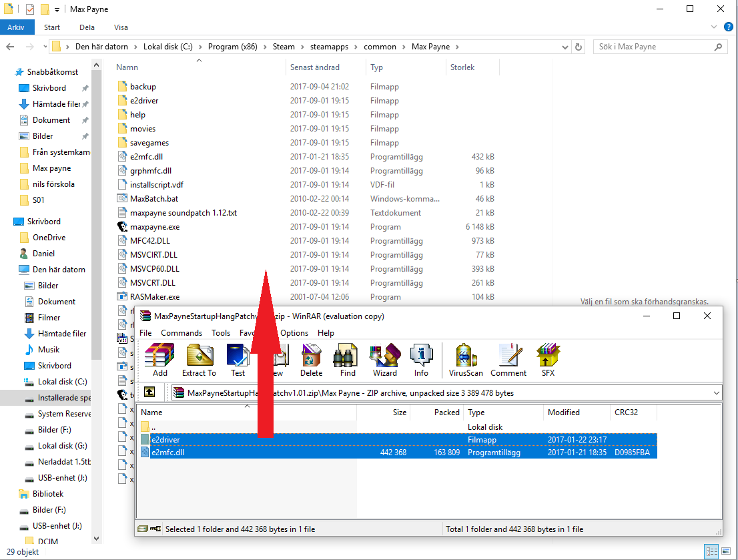
Task: Launch the WinRAR Wizard
Action: click(x=384, y=360)
